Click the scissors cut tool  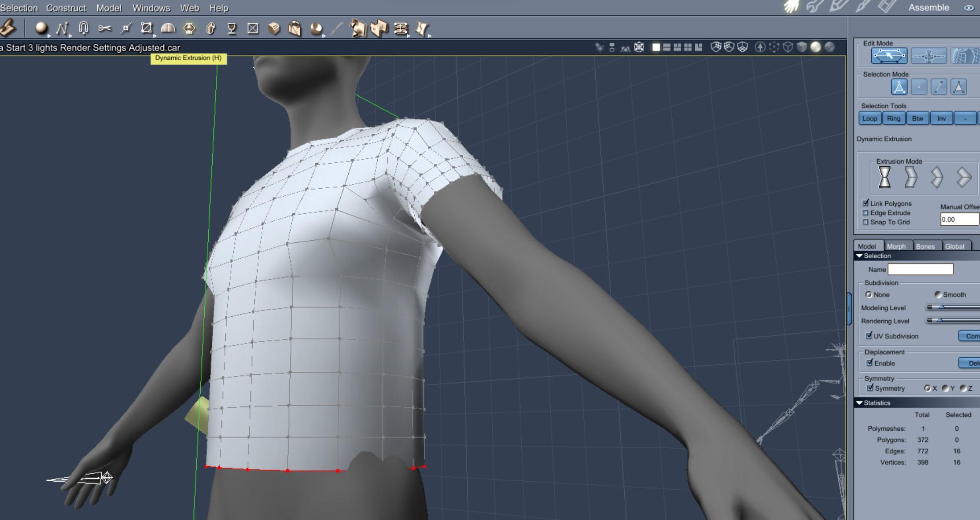(104, 29)
